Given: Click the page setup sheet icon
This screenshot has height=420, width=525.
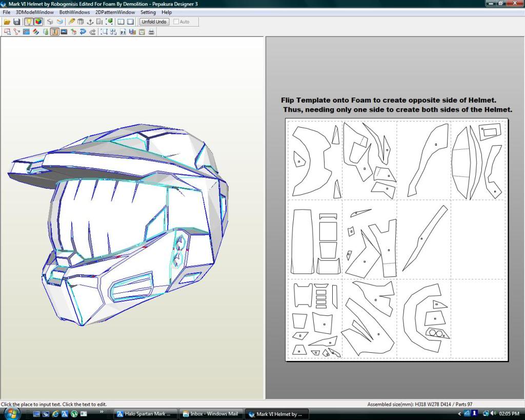Looking at the screenshot, I should [142, 32].
